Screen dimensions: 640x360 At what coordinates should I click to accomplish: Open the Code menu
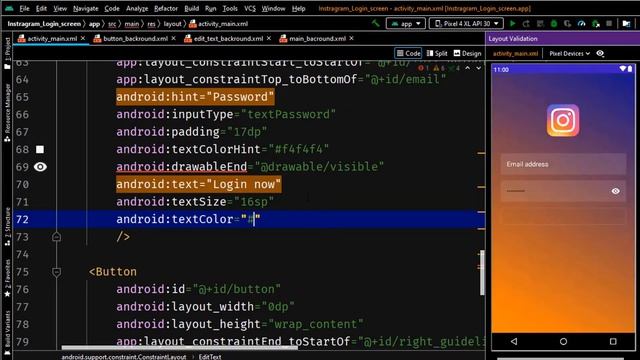pos(112,8)
